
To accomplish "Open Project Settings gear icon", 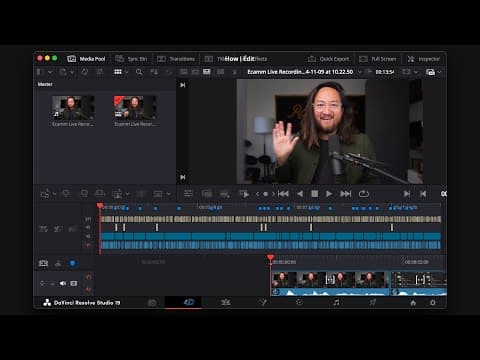I will pos(433,303).
